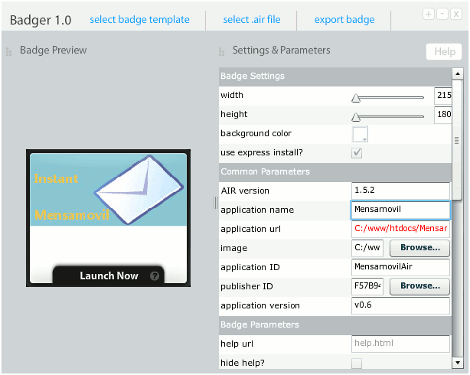Viewport: 470px width, 375px height.
Task: Adjust the height slider thumb
Action: [356, 117]
